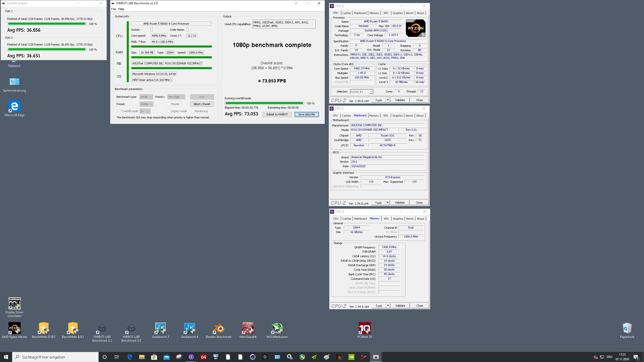Expand Tools arrow in Memory CPU-Z window
Screen dimensions: 644x362
tap(388, 306)
